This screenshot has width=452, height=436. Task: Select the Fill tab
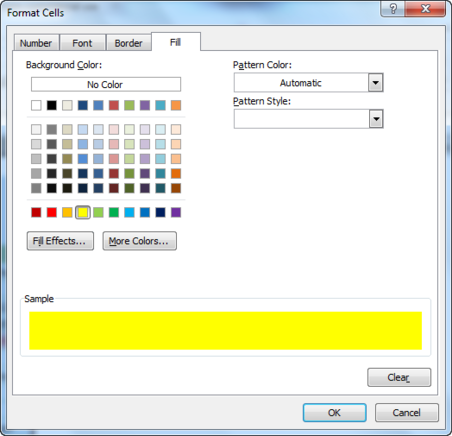click(x=176, y=42)
